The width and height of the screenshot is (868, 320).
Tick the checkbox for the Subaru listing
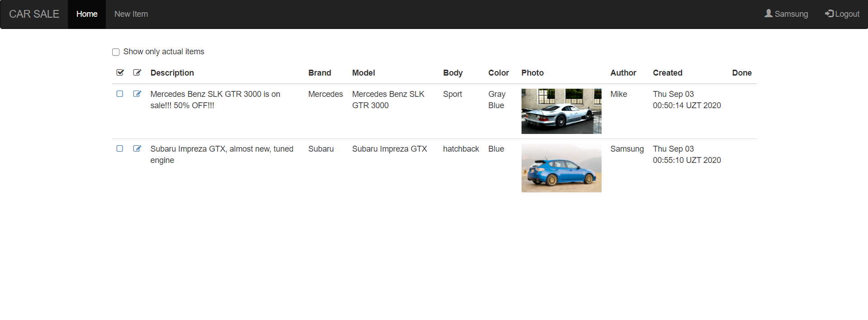click(x=120, y=148)
